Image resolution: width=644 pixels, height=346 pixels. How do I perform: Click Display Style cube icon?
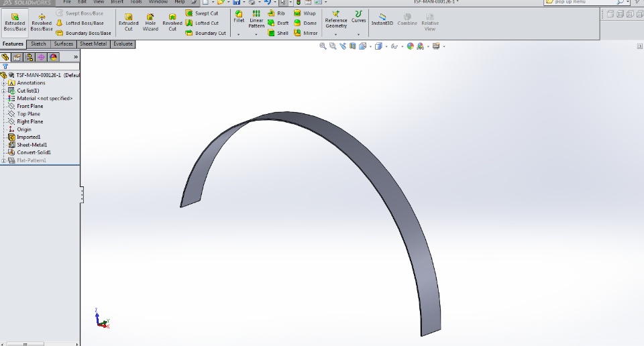tap(378, 46)
